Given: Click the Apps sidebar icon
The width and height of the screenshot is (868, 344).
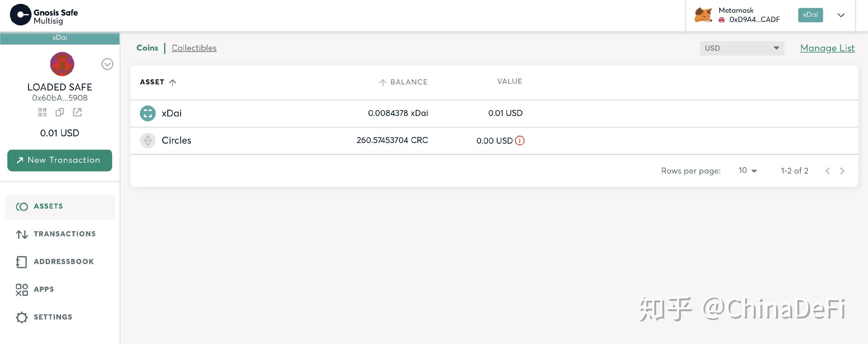Looking at the screenshot, I should click(x=22, y=289).
